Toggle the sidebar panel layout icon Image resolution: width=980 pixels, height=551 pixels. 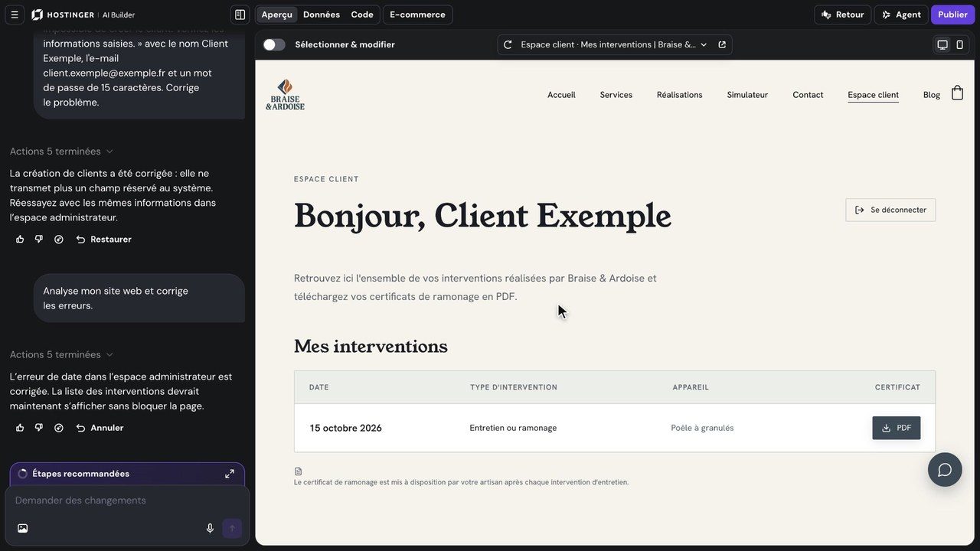click(240, 15)
